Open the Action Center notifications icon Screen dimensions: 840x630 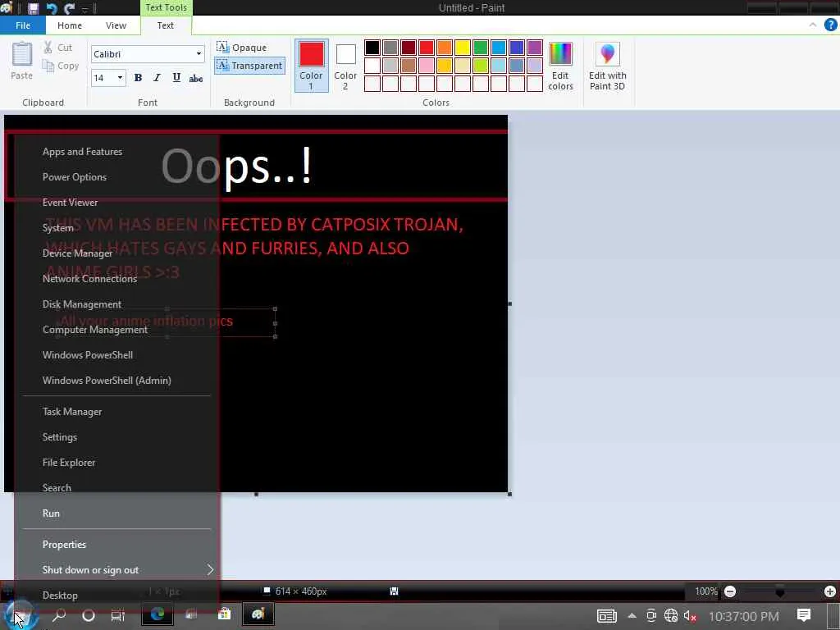pos(804,615)
